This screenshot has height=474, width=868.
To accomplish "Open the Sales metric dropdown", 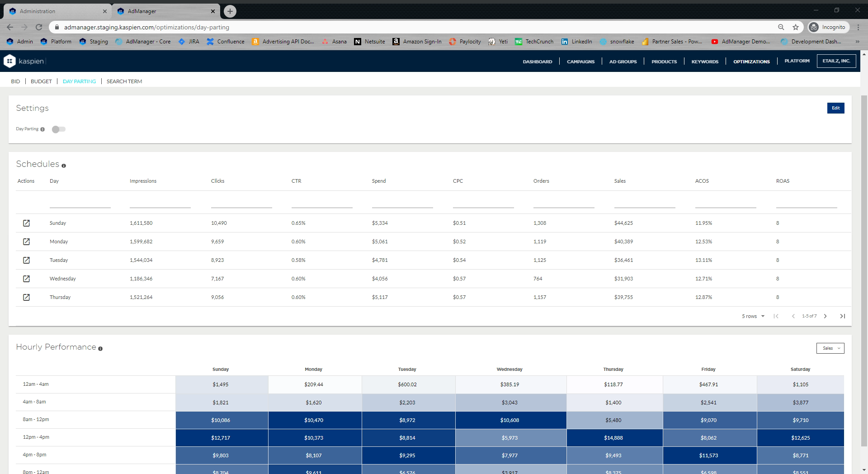I will [830, 348].
